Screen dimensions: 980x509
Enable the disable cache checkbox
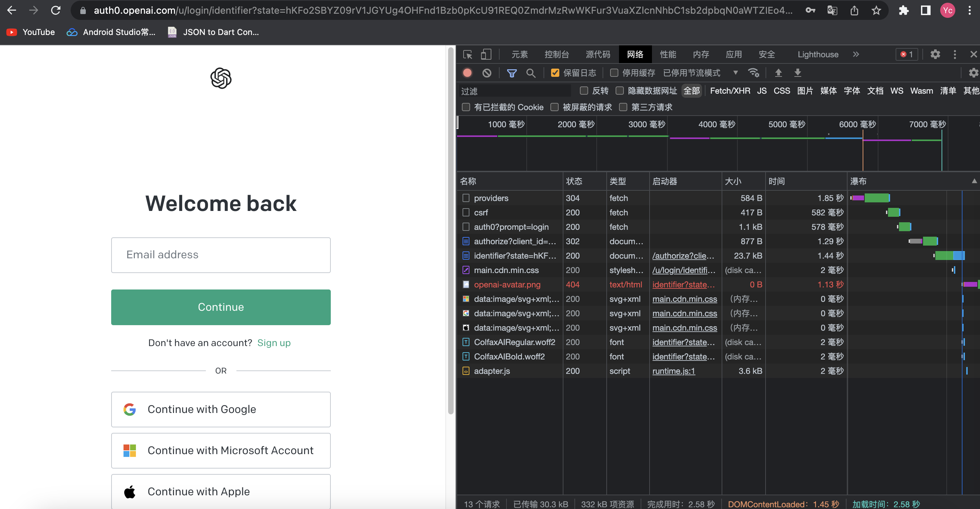click(614, 73)
